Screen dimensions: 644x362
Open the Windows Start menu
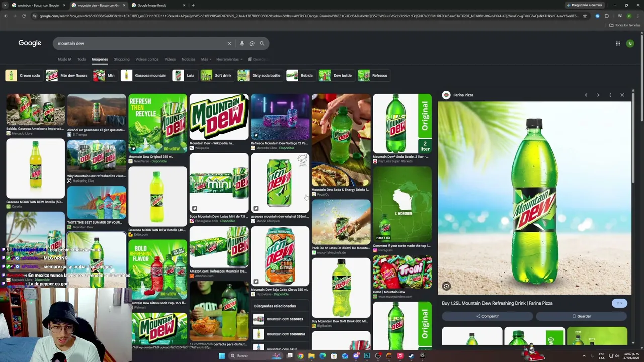221,356
